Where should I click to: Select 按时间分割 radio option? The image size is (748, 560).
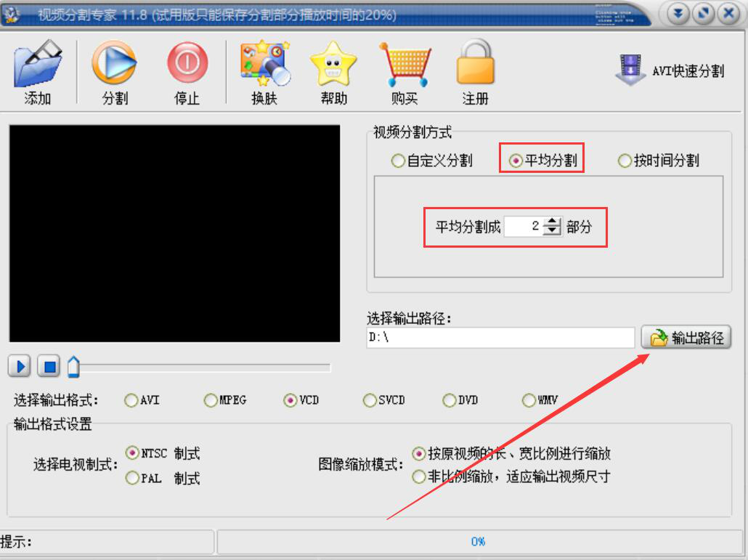click(x=659, y=161)
